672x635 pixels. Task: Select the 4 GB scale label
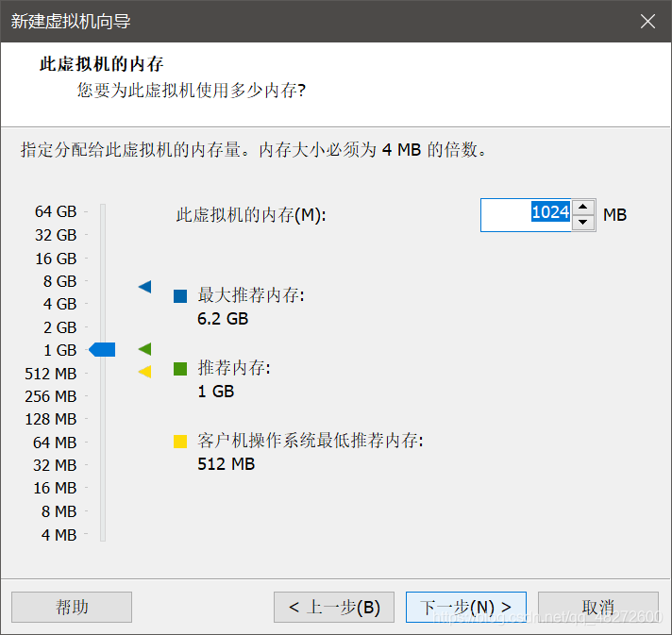click(x=60, y=304)
